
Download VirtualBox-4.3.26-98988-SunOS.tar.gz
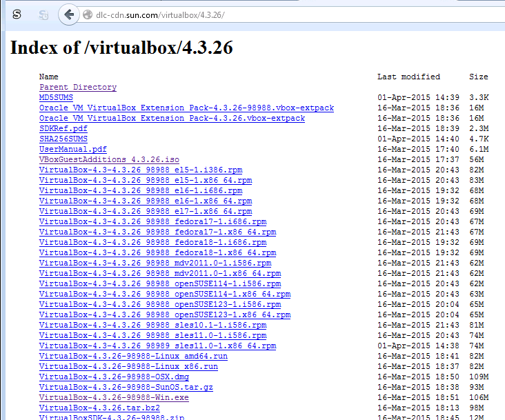pos(126,387)
